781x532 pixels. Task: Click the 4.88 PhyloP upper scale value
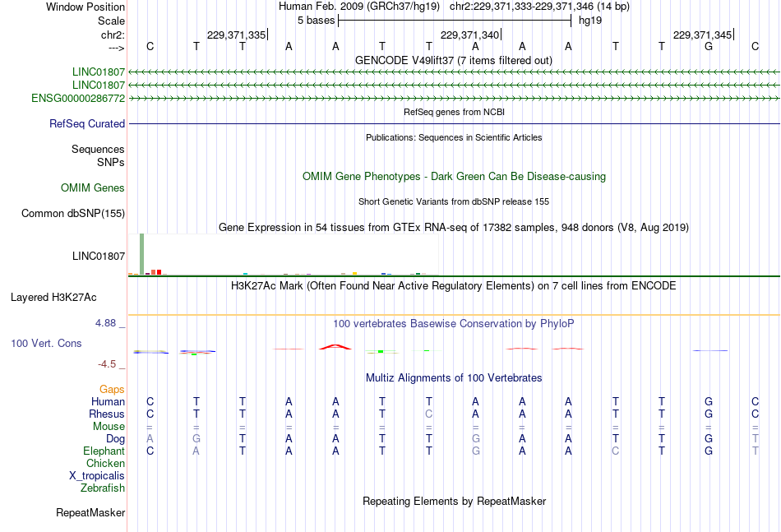(105, 323)
